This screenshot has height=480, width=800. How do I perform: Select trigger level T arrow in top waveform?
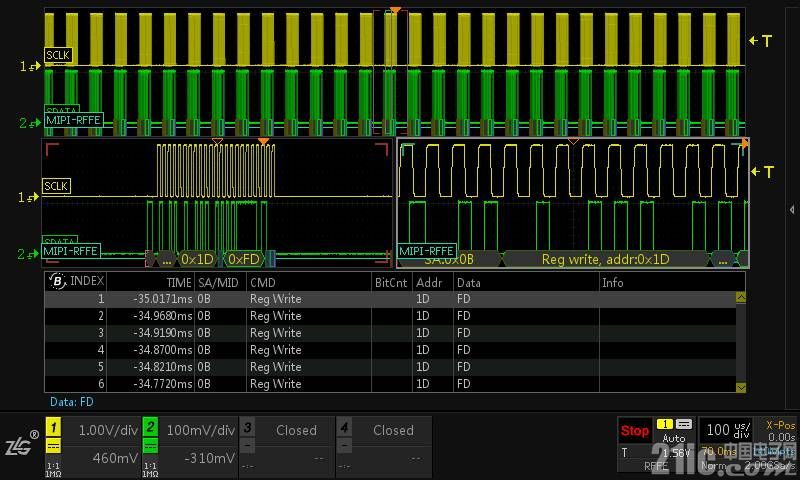[760, 41]
